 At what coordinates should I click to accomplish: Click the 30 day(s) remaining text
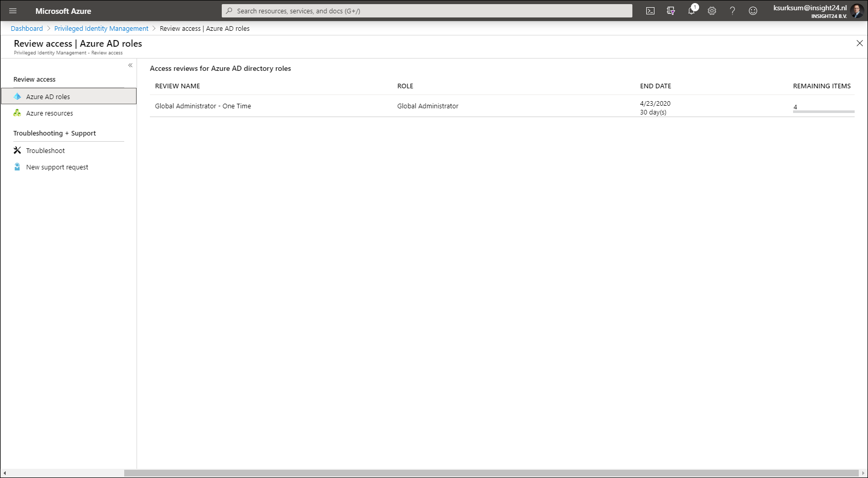pos(653,112)
